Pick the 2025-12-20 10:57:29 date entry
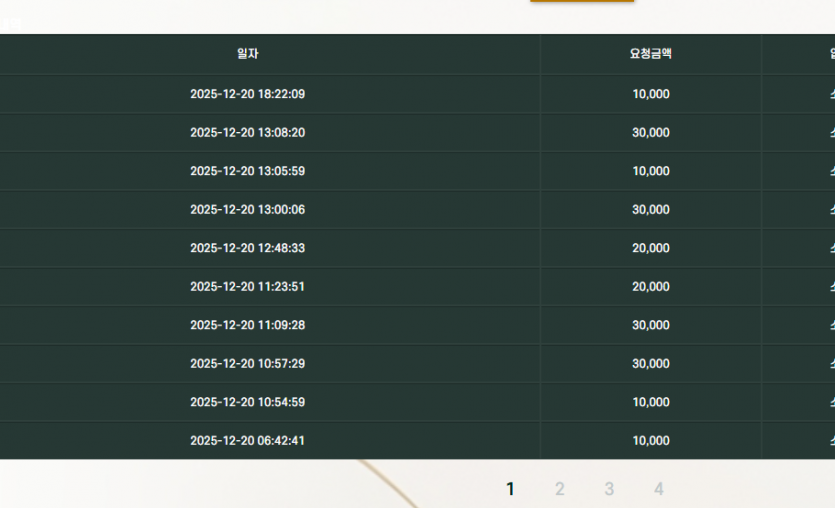Viewport: 835px width, 508px height. (x=248, y=364)
